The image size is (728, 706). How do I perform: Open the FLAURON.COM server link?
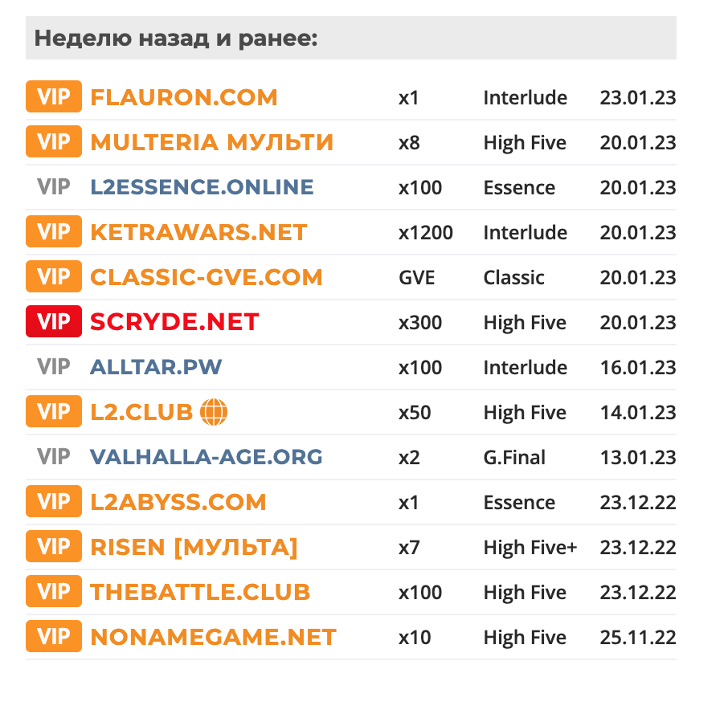coord(184,97)
